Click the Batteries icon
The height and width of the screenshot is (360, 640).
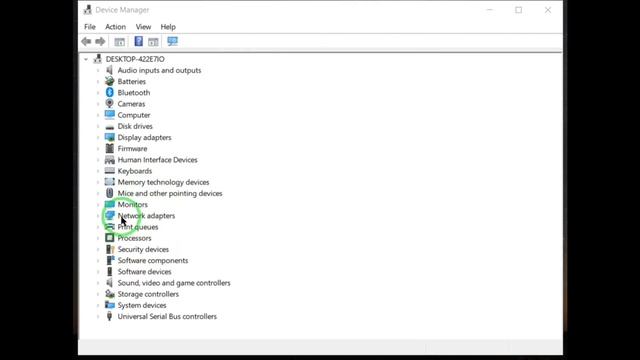coord(109,81)
